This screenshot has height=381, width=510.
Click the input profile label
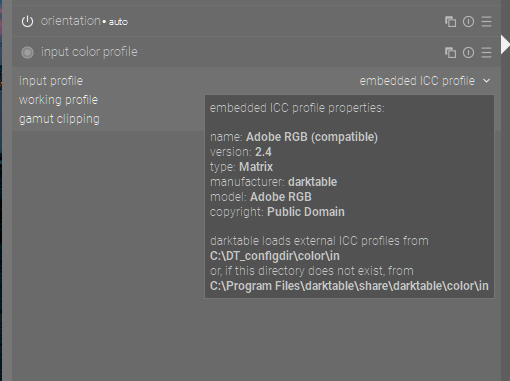pyautogui.click(x=51, y=81)
